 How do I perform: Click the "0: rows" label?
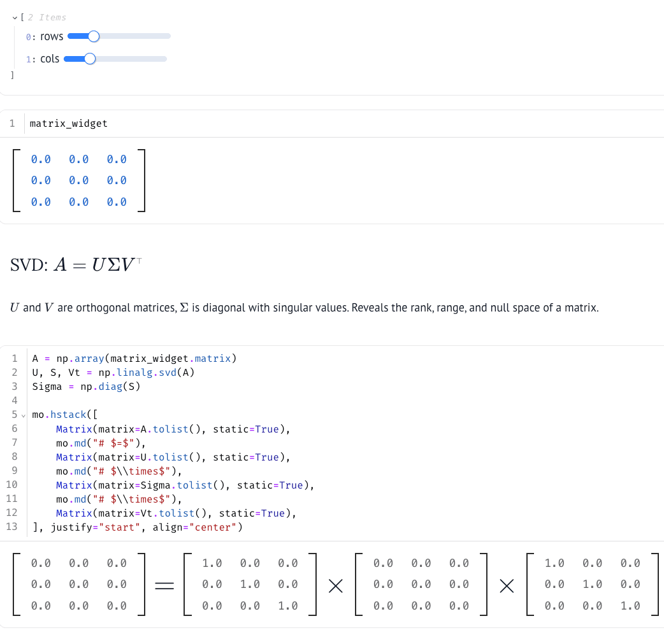45,36
